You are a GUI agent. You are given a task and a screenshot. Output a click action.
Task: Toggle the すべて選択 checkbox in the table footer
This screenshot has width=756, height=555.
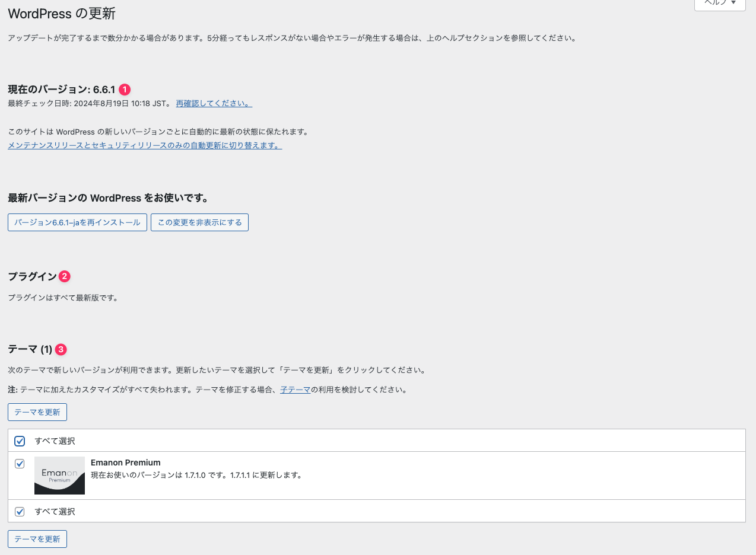click(x=20, y=512)
